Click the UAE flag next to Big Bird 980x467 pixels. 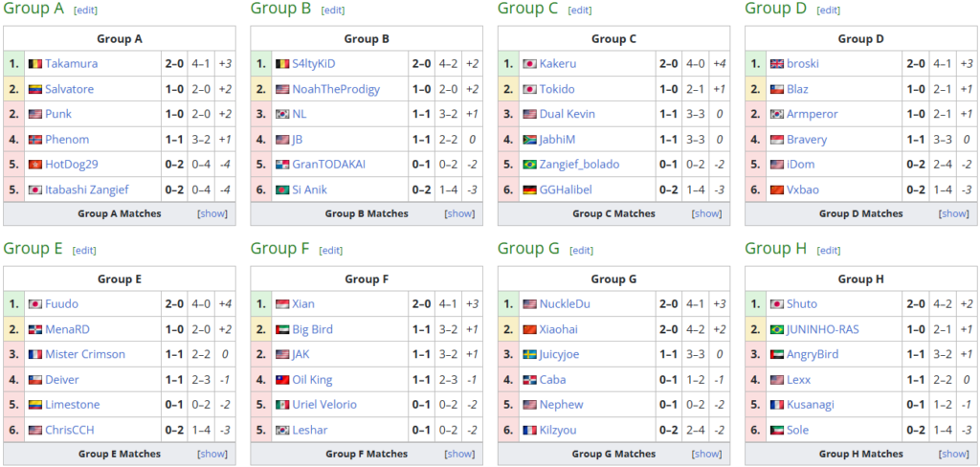click(282, 329)
